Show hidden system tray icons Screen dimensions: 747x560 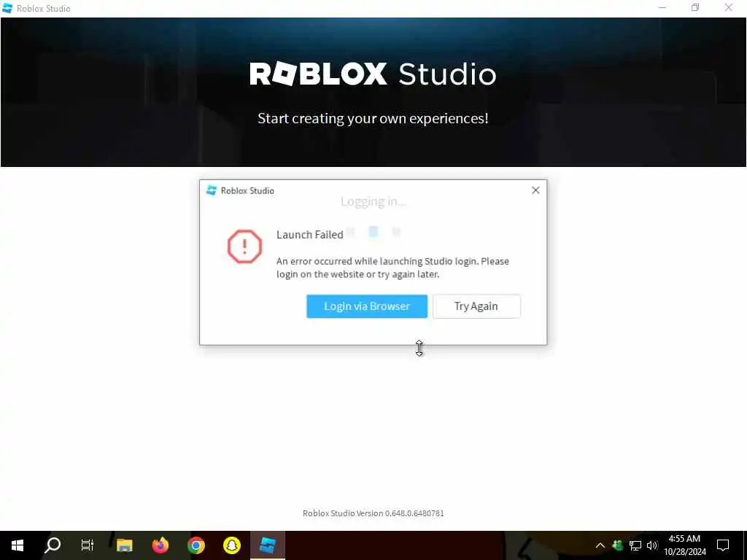click(x=600, y=545)
